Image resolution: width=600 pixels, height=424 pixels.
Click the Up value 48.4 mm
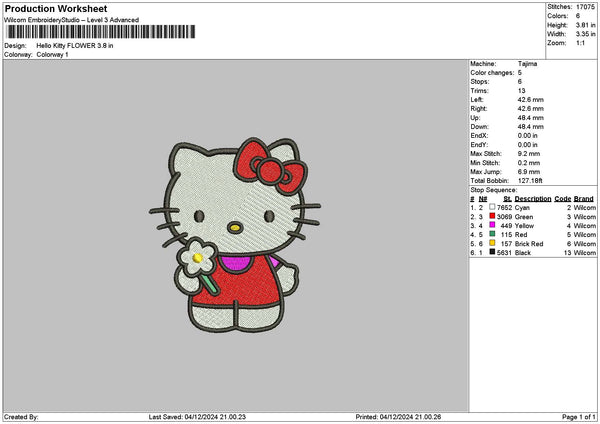coord(530,118)
